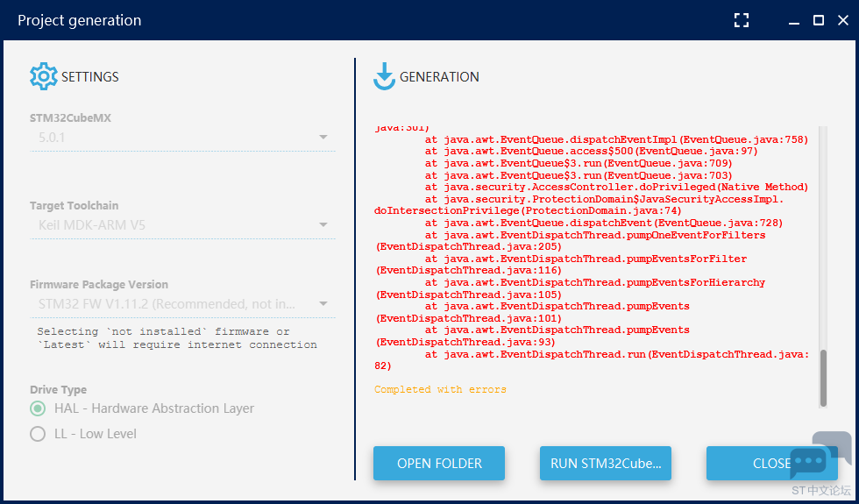Minimize the Project generation window
The image size is (859, 504).
pos(794,23)
